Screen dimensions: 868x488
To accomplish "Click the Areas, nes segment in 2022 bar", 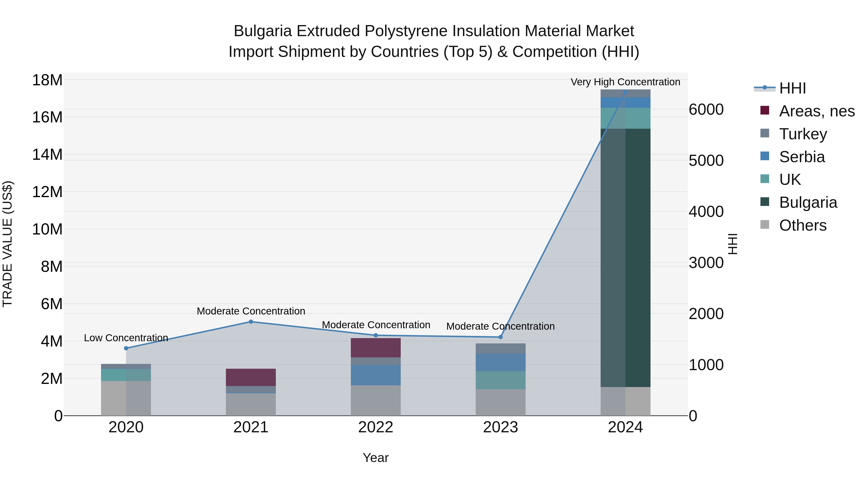I will point(376,348).
